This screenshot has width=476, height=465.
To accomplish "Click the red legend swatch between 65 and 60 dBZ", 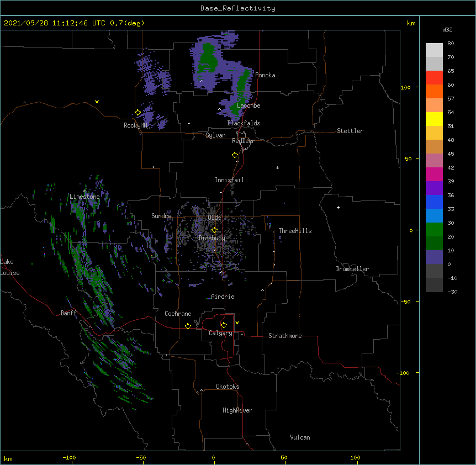I will coord(434,78).
